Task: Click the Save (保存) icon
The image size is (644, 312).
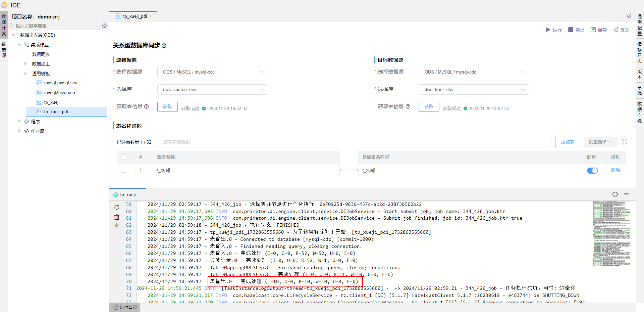Action: click(x=593, y=30)
